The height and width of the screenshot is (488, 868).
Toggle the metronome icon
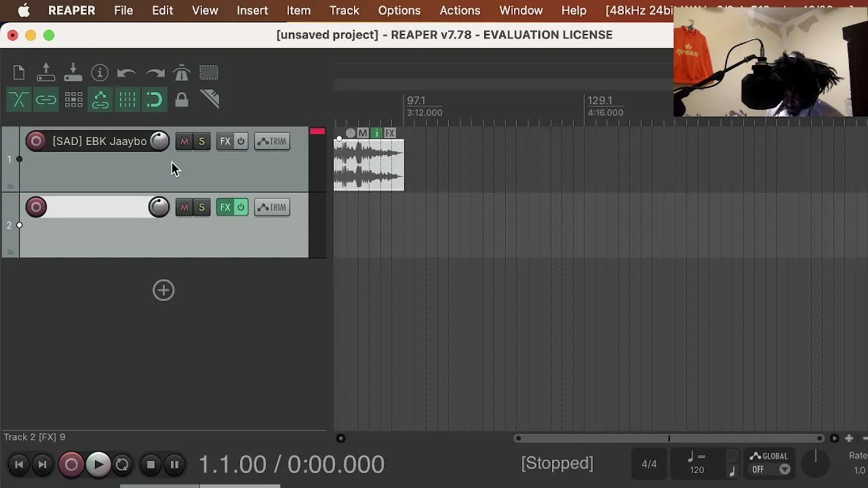pyautogui.click(x=182, y=73)
